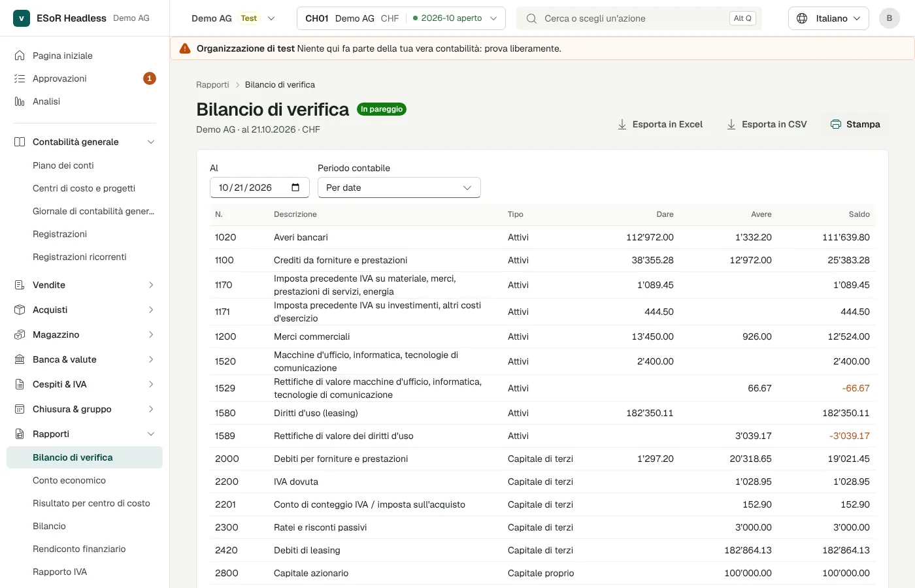Click the ESoR Headless green logo icon
915x588 pixels.
tap(22, 18)
